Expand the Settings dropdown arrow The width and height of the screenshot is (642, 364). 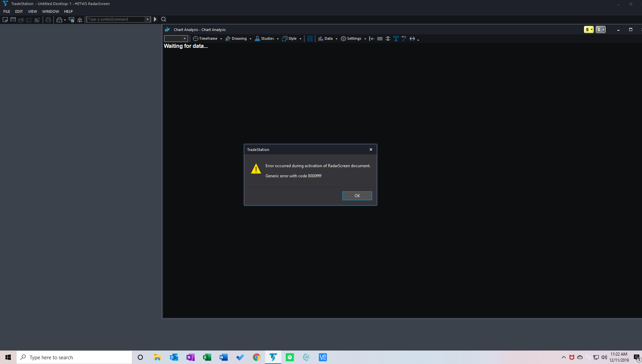point(365,39)
